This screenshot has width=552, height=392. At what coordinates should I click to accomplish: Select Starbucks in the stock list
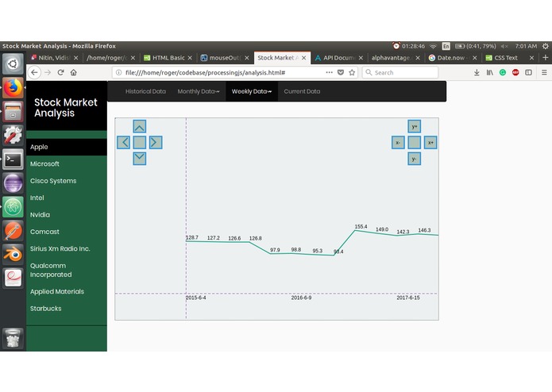click(x=67, y=309)
